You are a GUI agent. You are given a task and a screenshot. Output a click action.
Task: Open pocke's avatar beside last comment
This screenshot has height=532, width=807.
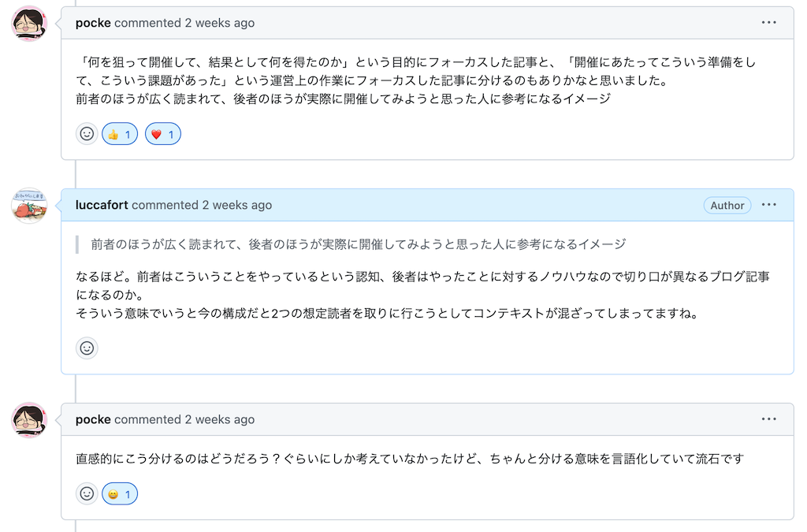pos(29,420)
